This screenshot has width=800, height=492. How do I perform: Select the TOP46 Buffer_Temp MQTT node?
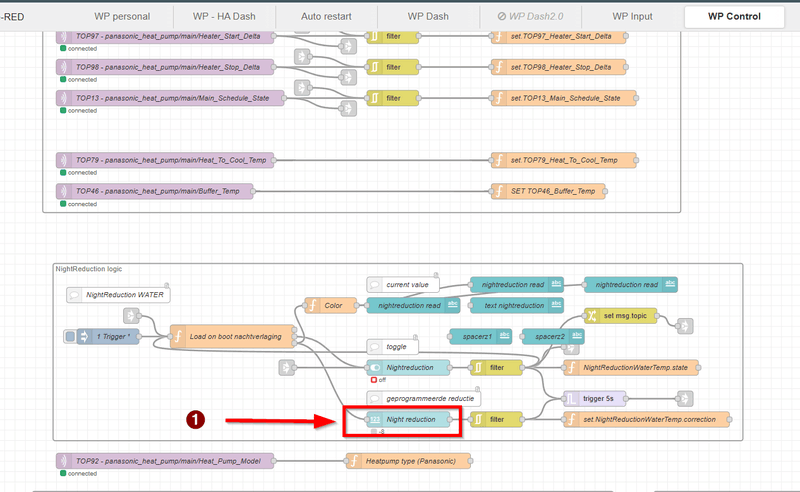pos(155,191)
